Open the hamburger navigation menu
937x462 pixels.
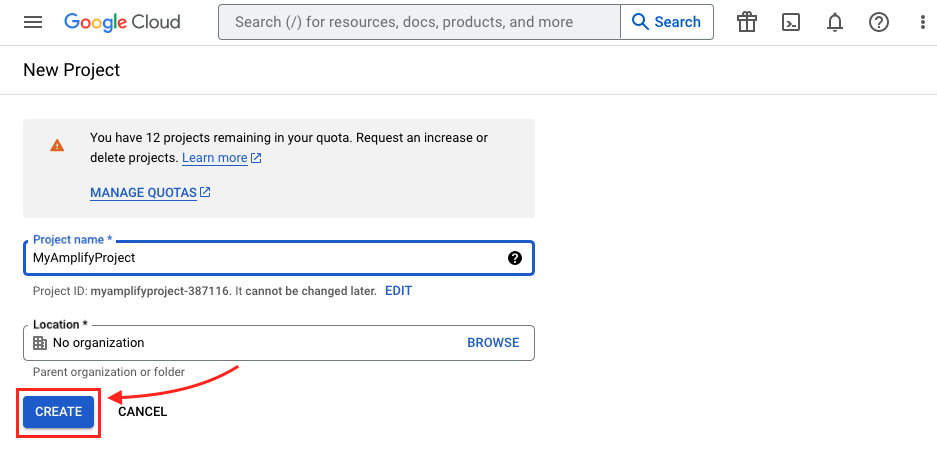33,22
